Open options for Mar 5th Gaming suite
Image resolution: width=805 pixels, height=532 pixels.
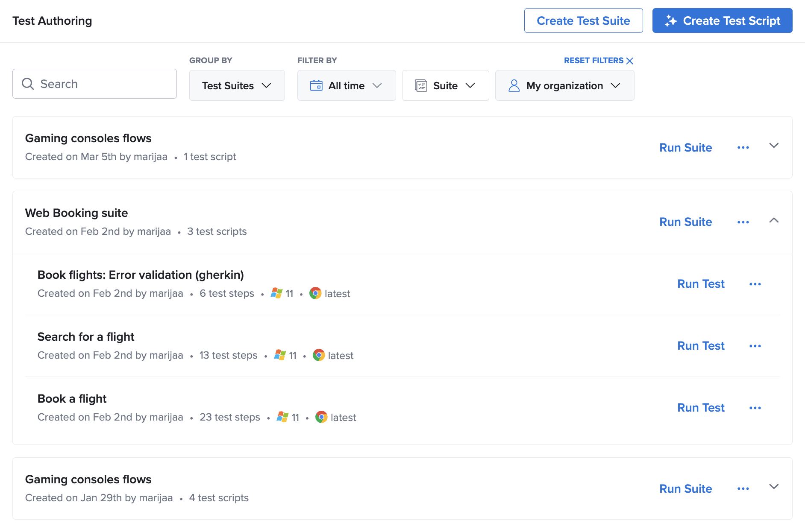743,147
